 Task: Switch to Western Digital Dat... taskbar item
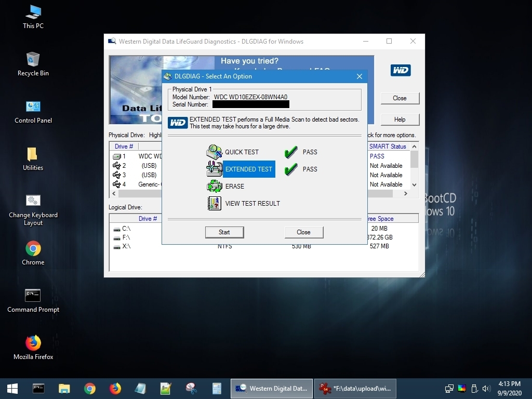[x=271, y=389]
